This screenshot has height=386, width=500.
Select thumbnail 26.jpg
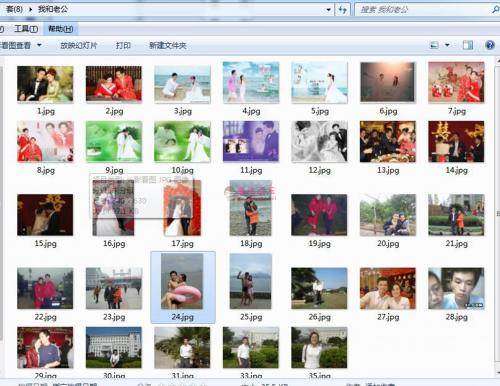pyautogui.click(x=319, y=288)
